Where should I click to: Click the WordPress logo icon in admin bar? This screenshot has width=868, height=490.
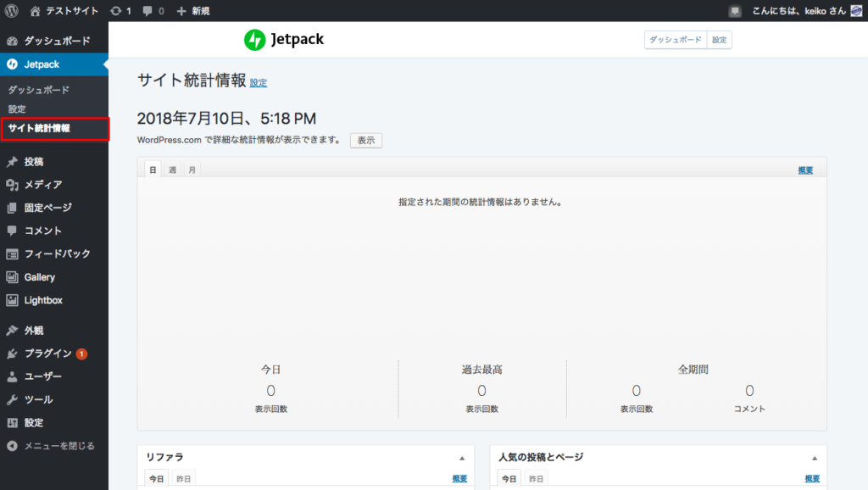click(x=12, y=10)
